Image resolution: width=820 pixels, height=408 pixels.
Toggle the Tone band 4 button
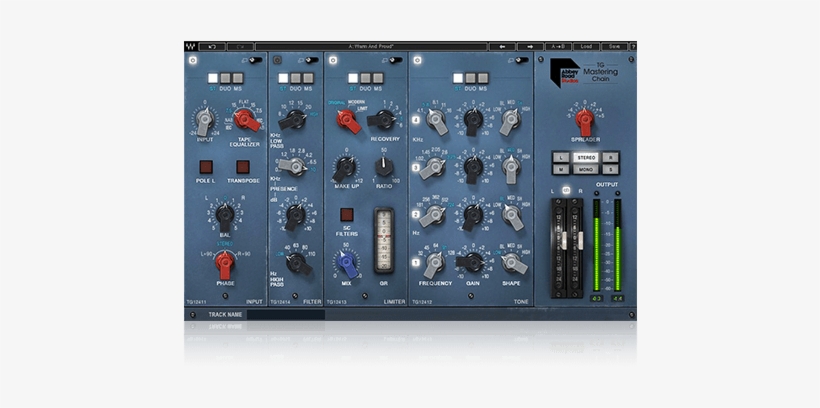pyautogui.click(x=416, y=120)
